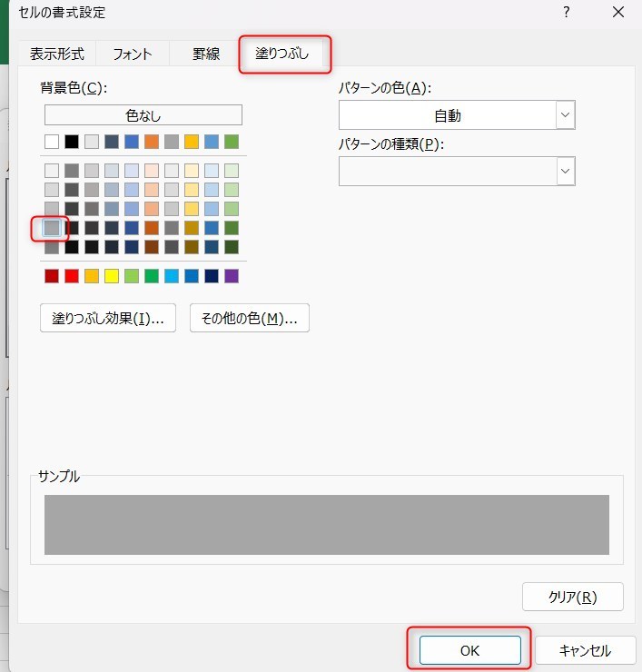
Task: Select the dark navy standard color
Action: (212, 276)
